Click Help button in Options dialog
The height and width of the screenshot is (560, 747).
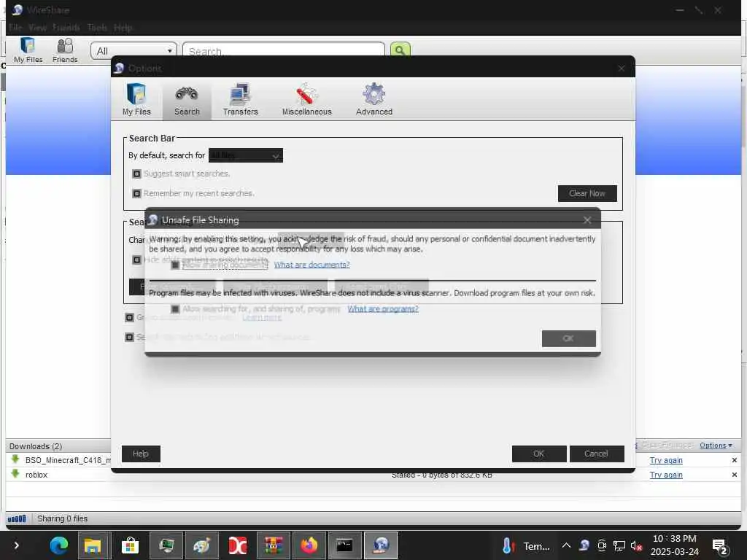[x=141, y=454]
